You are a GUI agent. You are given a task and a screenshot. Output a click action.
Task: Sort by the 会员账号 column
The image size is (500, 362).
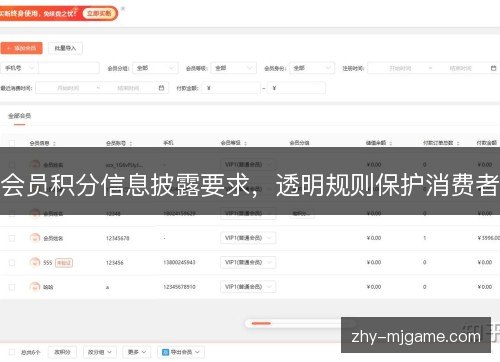pyautogui.click(x=131, y=143)
